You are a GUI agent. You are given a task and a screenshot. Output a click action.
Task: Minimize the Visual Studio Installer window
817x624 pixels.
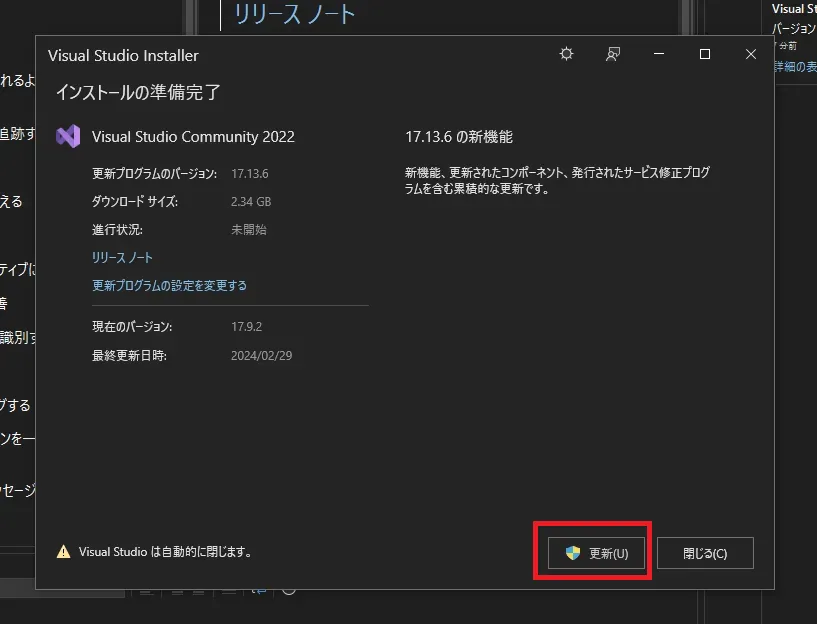coord(659,54)
